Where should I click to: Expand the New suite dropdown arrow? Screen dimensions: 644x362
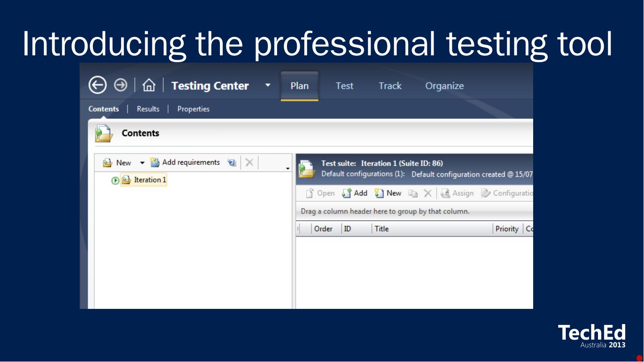[142, 163]
